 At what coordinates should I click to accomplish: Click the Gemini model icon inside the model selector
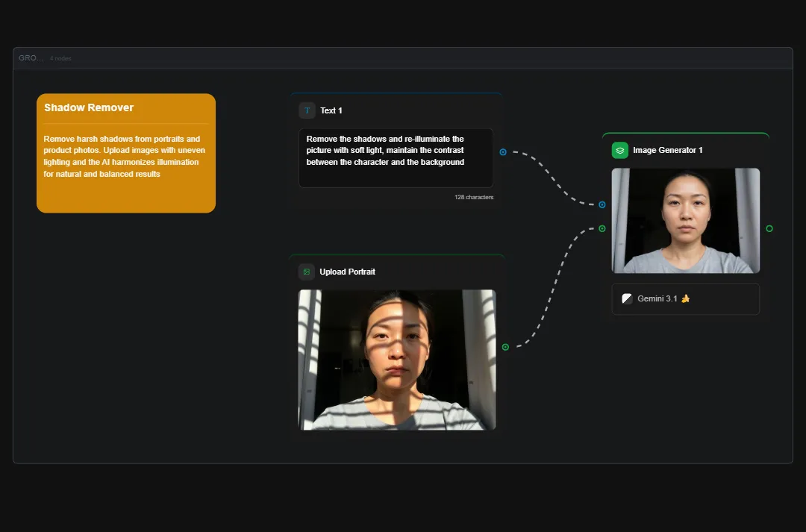pos(627,298)
